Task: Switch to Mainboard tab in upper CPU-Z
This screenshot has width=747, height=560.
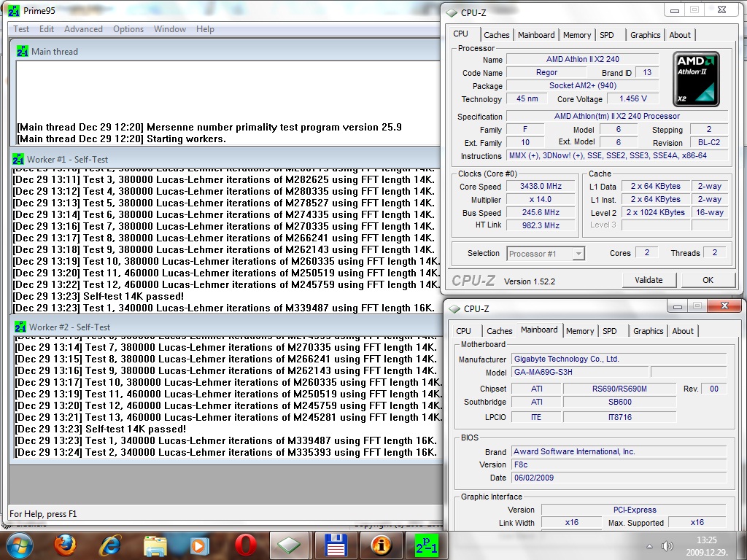Action: coord(536,35)
